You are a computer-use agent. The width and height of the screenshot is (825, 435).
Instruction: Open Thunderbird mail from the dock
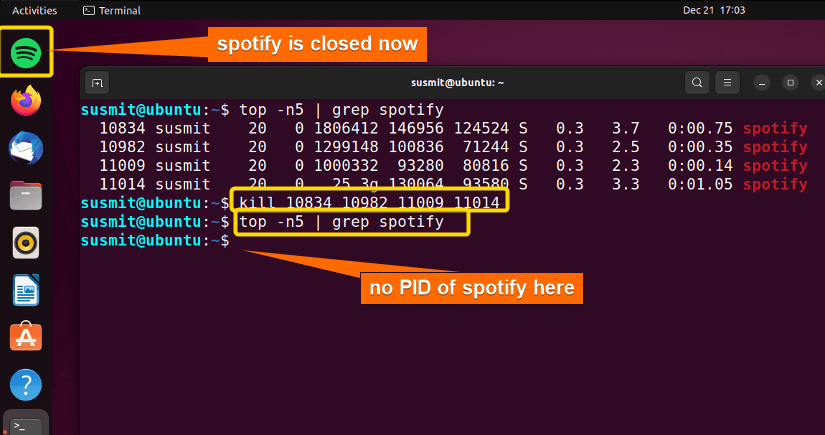[x=26, y=148]
